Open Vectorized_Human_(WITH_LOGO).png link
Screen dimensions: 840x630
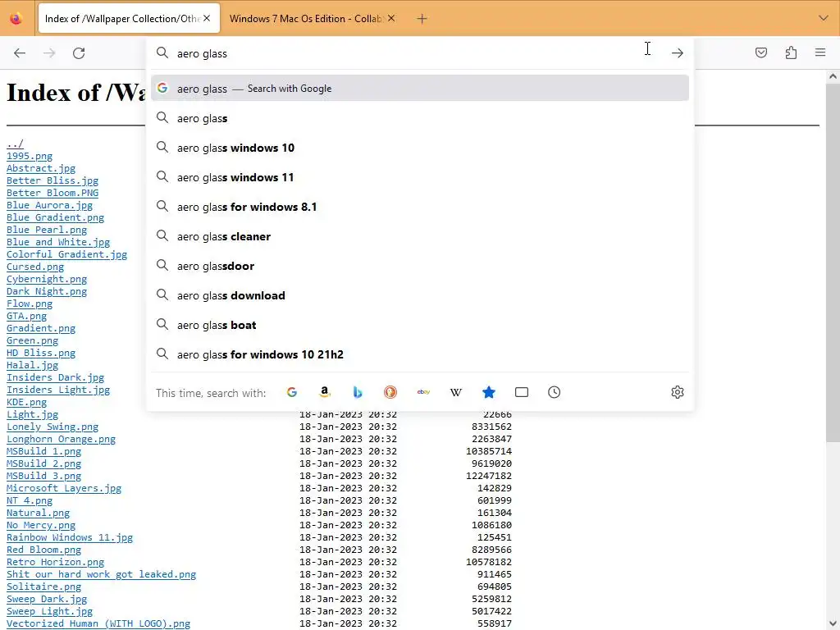click(98, 623)
